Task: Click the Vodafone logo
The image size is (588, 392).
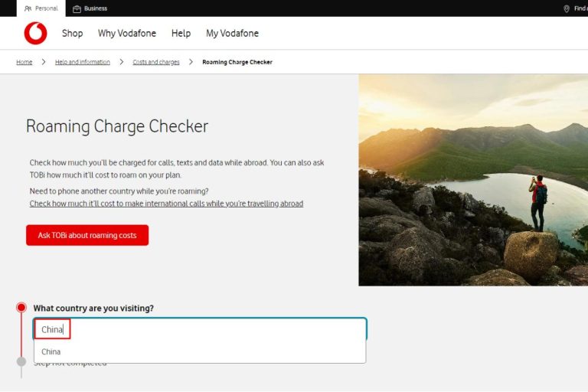Action: pos(35,34)
